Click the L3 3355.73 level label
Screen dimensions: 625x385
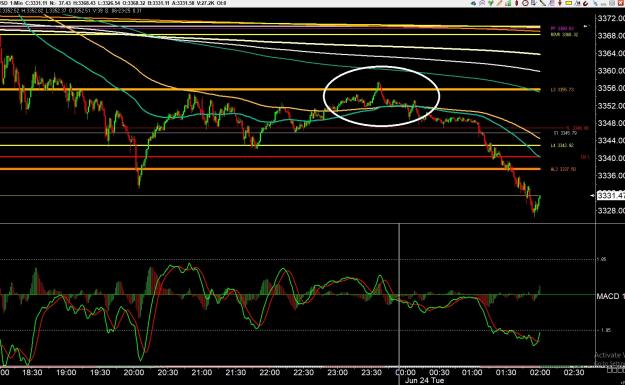pos(562,90)
